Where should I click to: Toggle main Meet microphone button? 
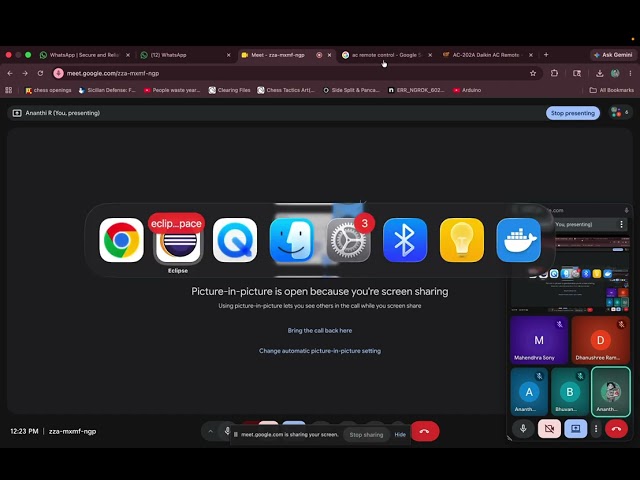227,430
